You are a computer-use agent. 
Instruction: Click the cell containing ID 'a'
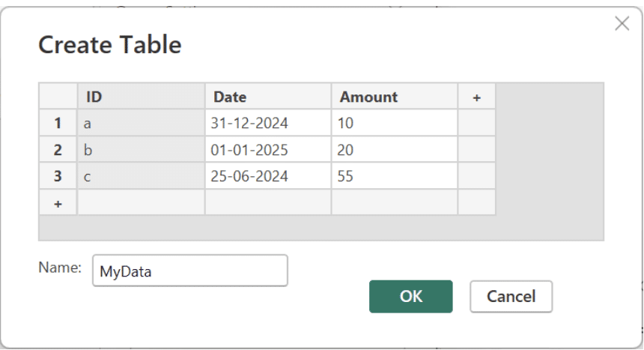coord(141,124)
